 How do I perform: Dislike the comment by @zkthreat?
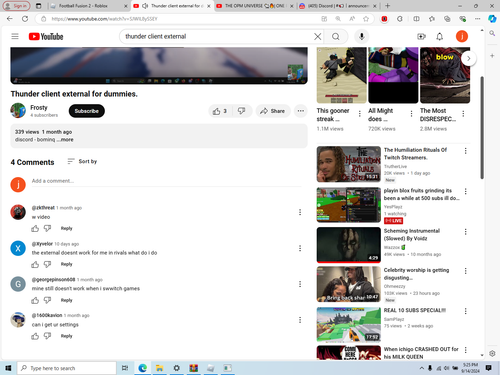point(47,228)
